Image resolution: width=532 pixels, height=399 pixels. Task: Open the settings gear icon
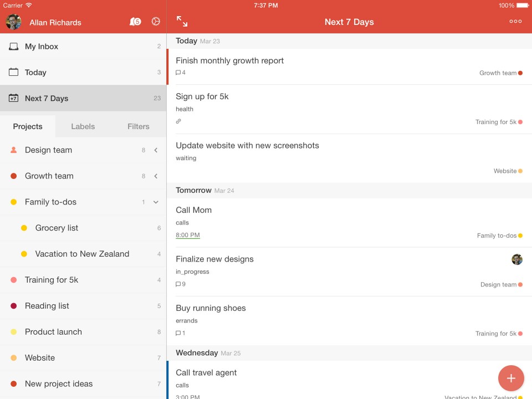click(156, 22)
